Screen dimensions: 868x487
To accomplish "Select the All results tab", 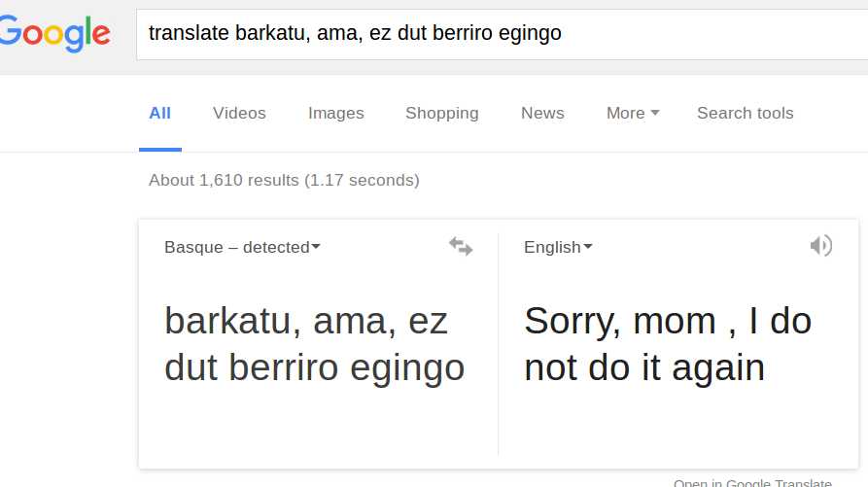I will 159,113.
